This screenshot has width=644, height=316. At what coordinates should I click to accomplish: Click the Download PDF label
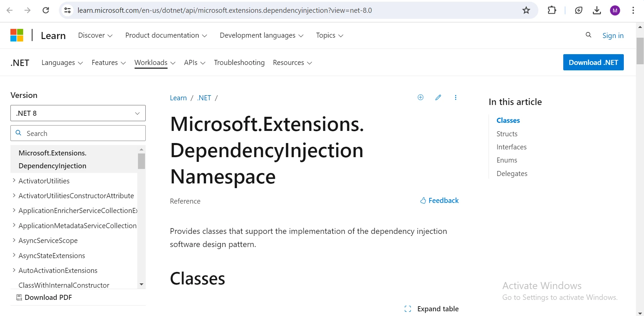tap(48, 297)
